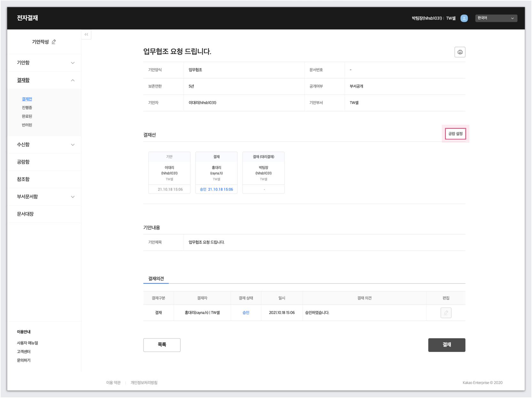Click 기안작성 to write a draft

tap(40, 42)
